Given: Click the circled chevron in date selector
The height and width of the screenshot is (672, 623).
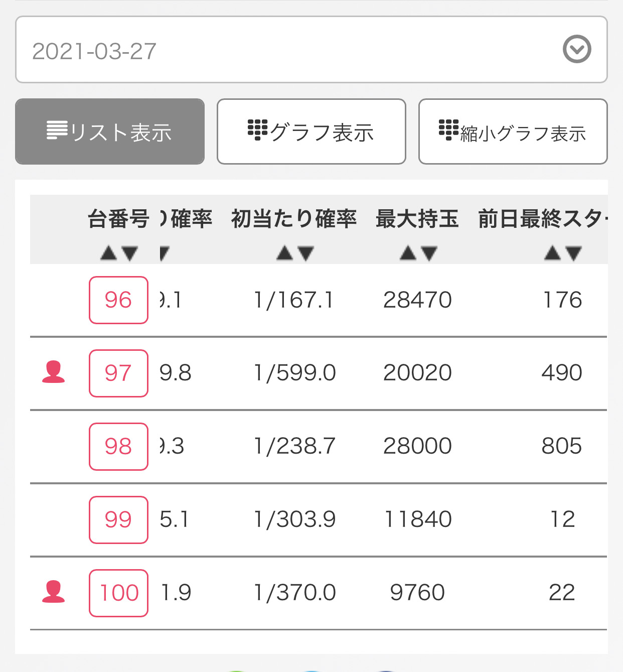Looking at the screenshot, I should pos(577,49).
